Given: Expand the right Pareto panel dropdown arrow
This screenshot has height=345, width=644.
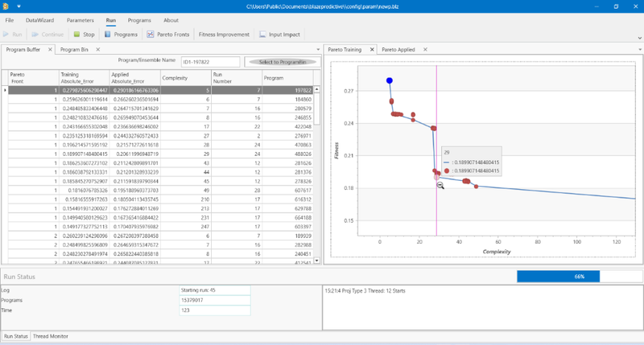Looking at the screenshot, I should click(x=640, y=50).
